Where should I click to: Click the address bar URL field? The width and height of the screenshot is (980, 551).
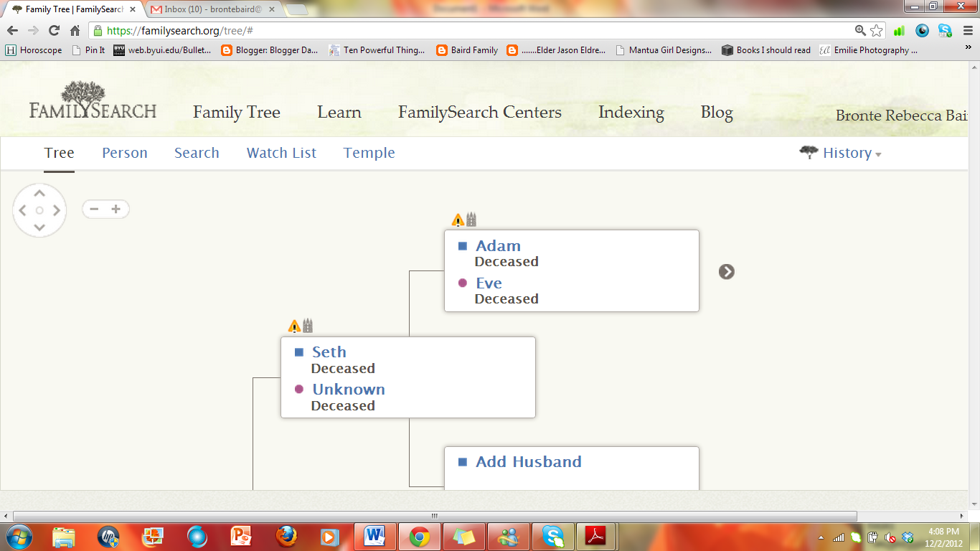(x=473, y=30)
